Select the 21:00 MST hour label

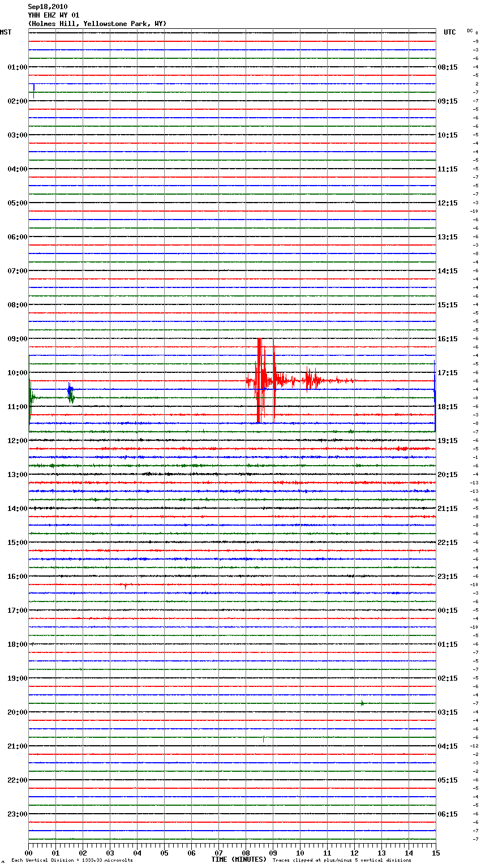click(17, 746)
